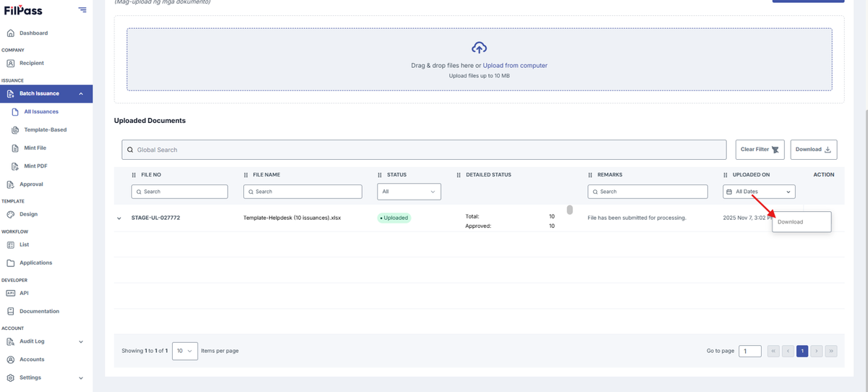This screenshot has width=868, height=392.
Task: Click the Remarks column drag handle
Action: [591, 175]
